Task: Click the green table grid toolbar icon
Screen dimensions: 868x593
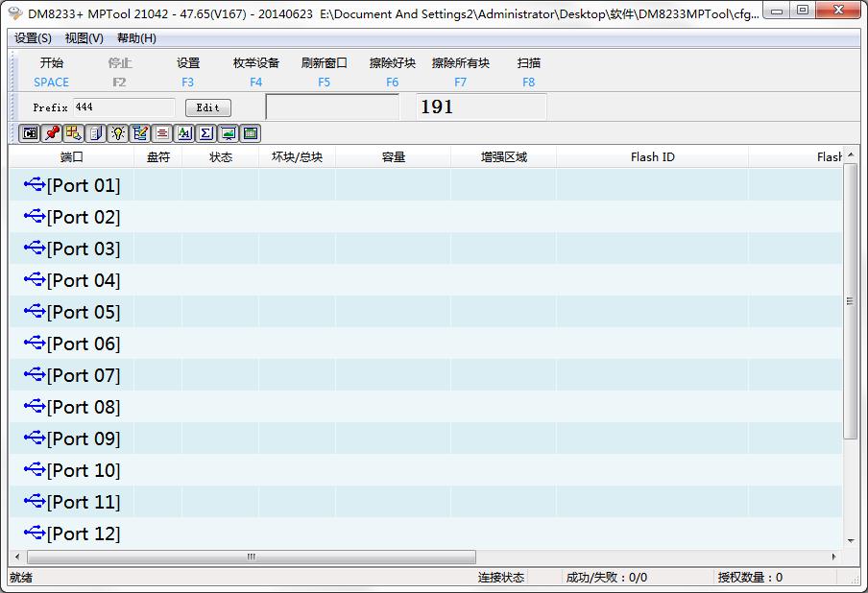Action: click(x=251, y=133)
